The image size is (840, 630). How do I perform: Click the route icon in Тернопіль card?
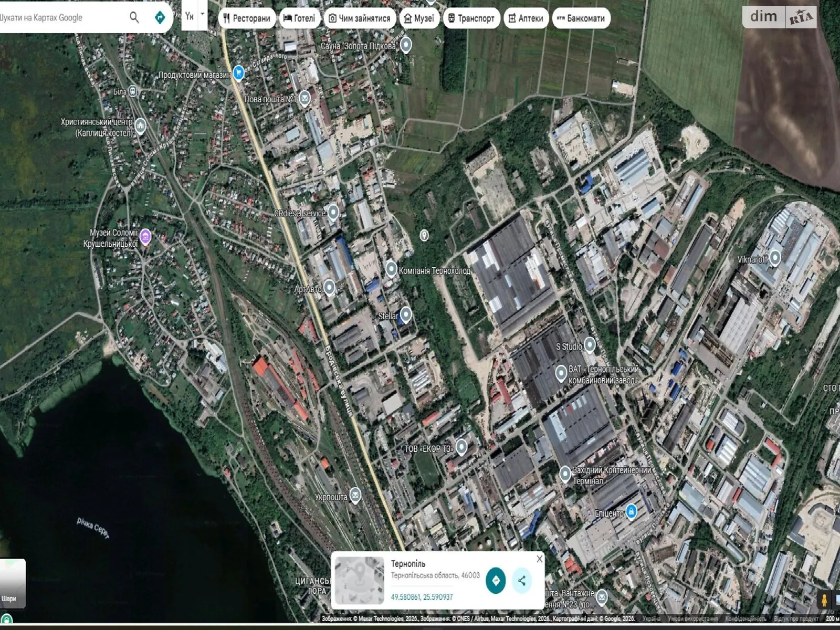point(496,581)
